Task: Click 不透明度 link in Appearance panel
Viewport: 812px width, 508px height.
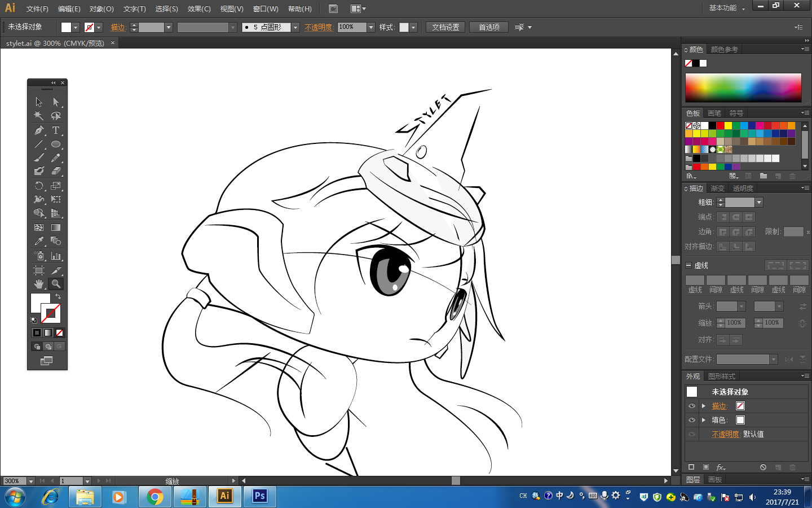Action: pyautogui.click(x=725, y=434)
